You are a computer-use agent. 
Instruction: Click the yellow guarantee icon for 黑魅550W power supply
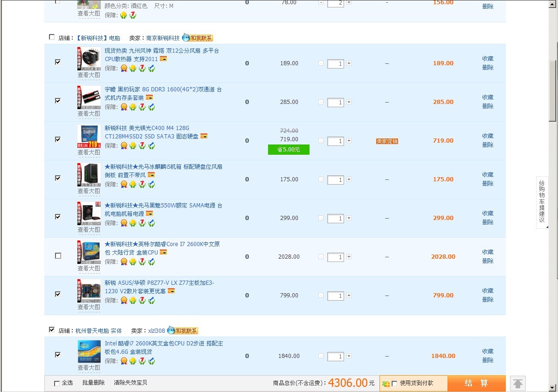133,223
